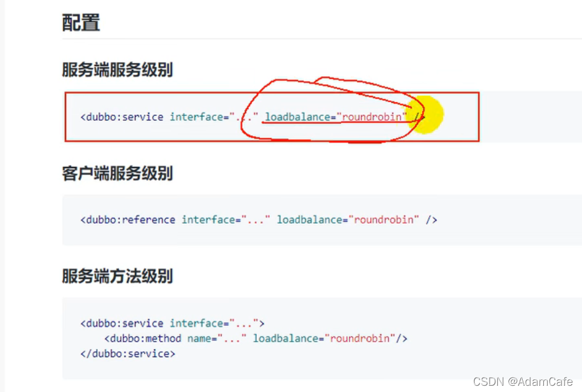The image size is (582, 392).
Task: Select the 客户端服务级别 heading
Action: pyautogui.click(x=117, y=173)
